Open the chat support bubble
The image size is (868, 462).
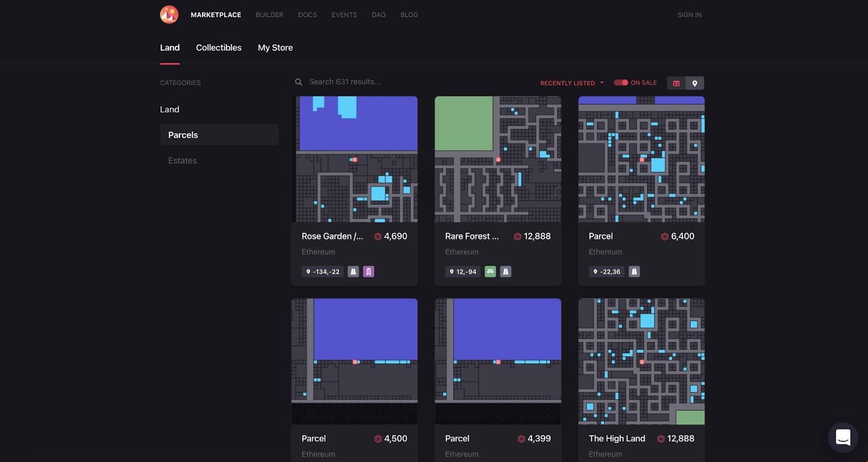click(x=843, y=437)
